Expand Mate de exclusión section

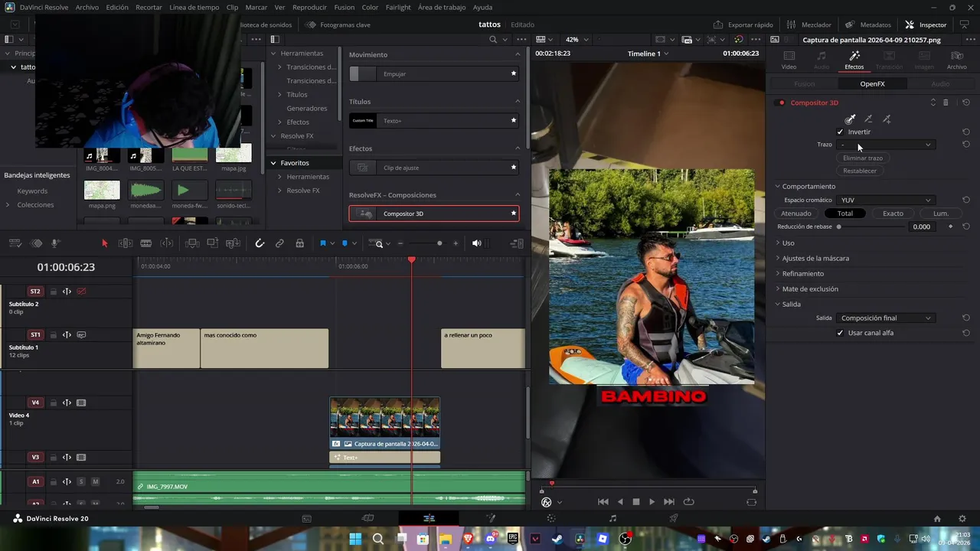click(806, 289)
